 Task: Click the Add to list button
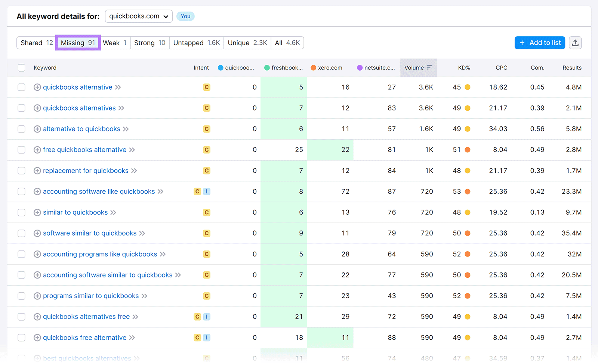point(540,43)
